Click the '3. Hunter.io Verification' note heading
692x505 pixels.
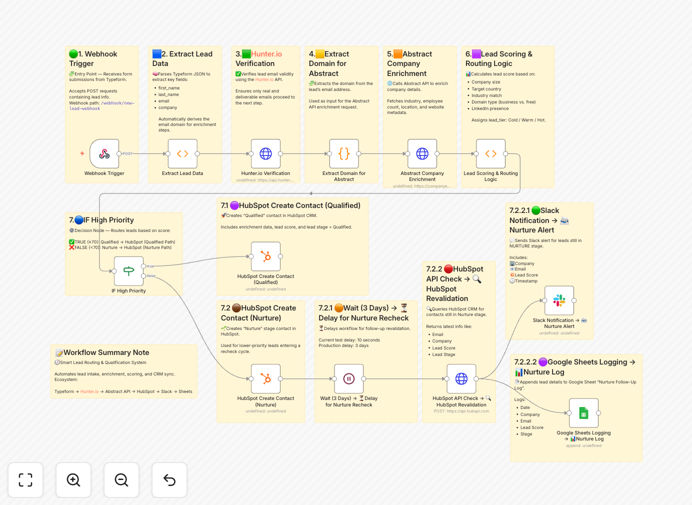coord(259,59)
